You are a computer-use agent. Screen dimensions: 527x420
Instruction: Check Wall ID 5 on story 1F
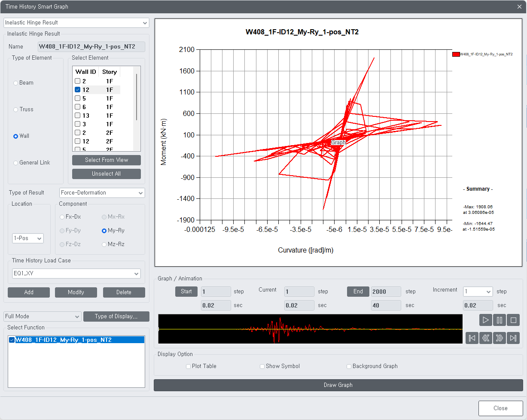tap(77, 98)
